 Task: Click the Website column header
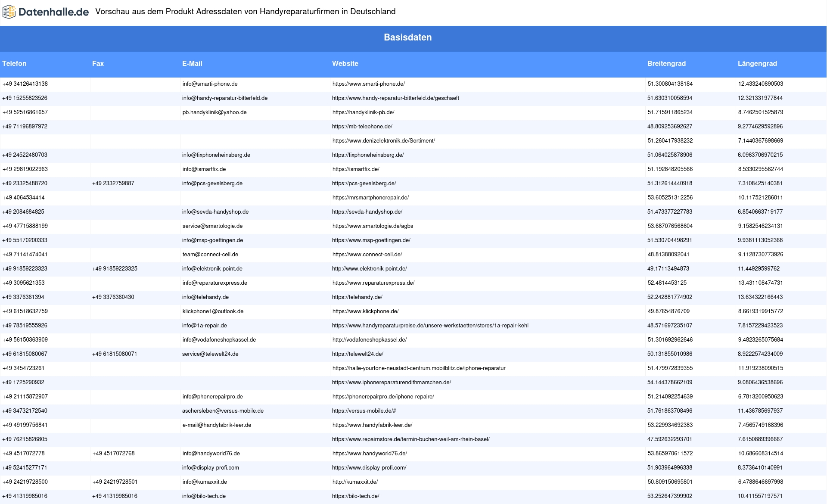tap(345, 63)
